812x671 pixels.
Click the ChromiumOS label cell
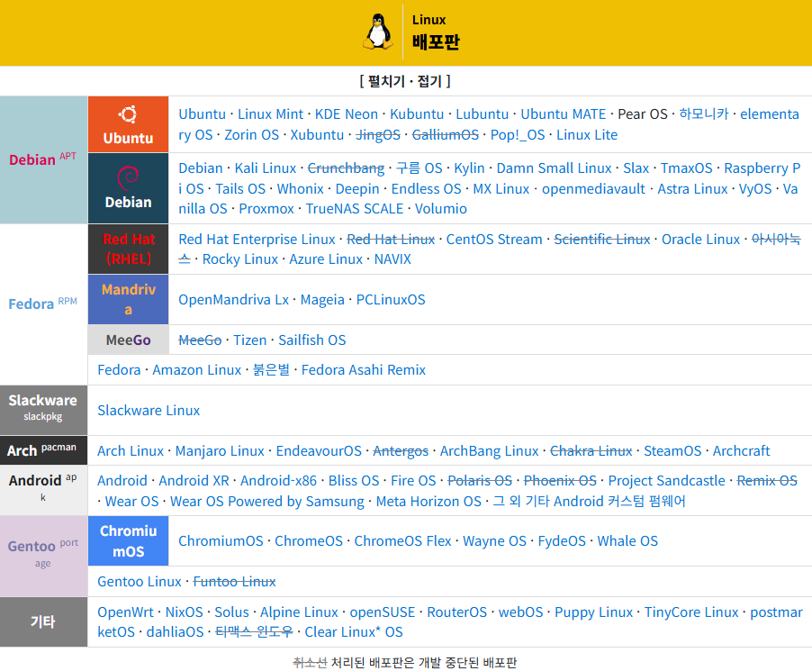129,540
